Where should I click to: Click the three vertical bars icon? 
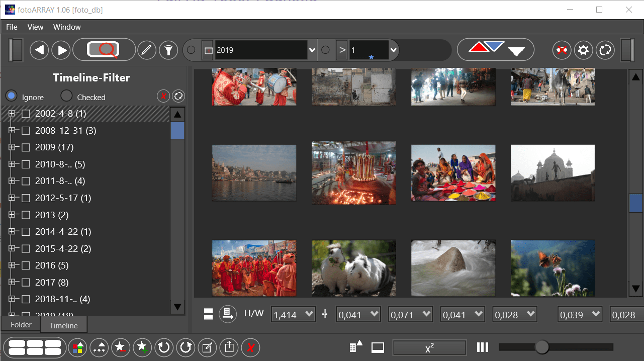coord(482,347)
